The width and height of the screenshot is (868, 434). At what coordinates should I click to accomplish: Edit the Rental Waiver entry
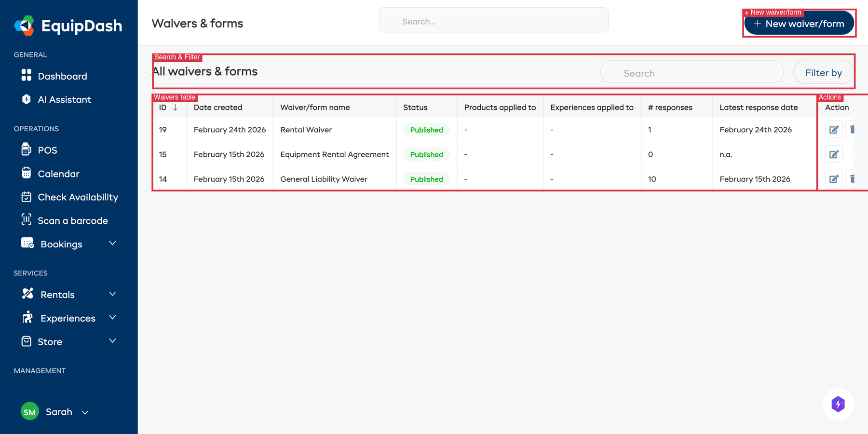(833, 129)
